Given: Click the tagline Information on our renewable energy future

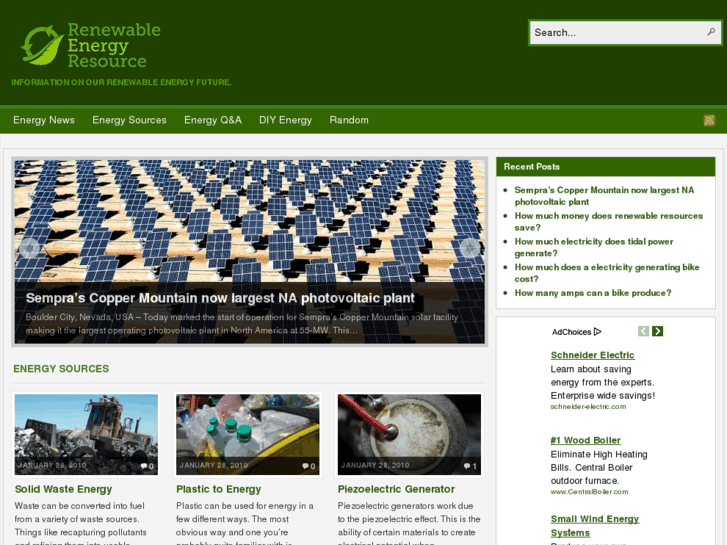Looking at the screenshot, I should (121, 82).
